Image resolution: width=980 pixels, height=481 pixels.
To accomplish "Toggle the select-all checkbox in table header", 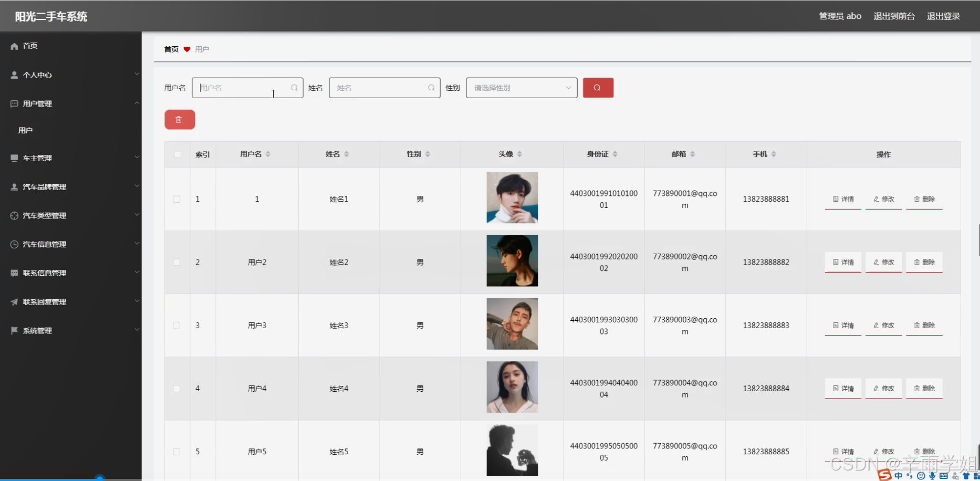I will click(176, 154).
